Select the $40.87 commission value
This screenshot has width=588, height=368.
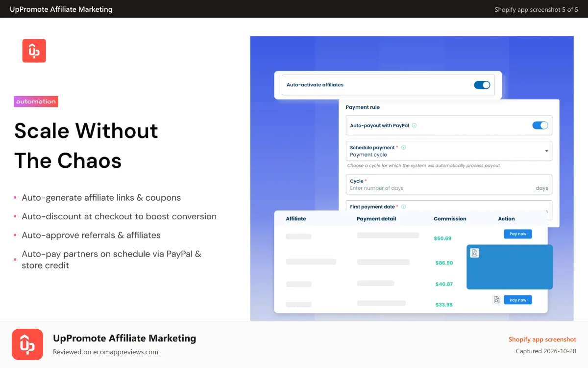(x=444, y=284)
